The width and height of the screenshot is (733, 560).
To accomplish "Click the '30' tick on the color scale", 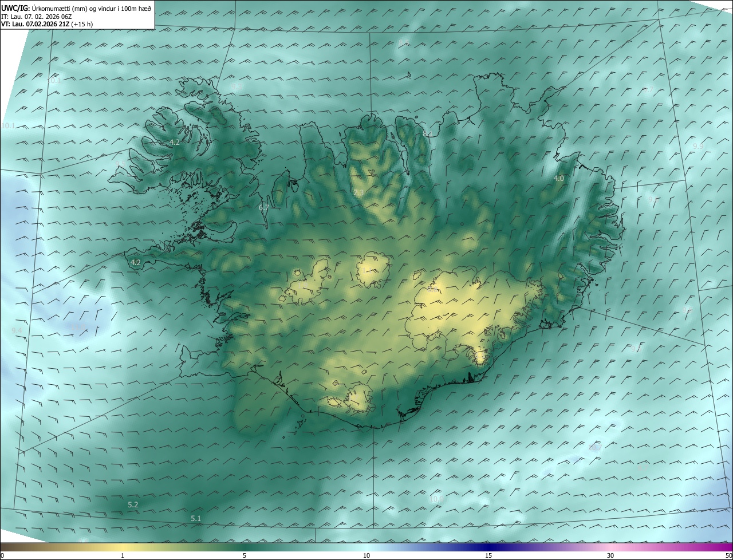I will coord(610,555).
